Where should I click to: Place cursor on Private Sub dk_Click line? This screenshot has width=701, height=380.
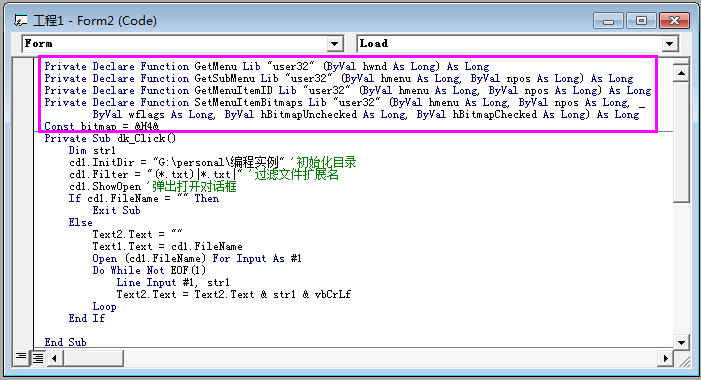(110, 139)
